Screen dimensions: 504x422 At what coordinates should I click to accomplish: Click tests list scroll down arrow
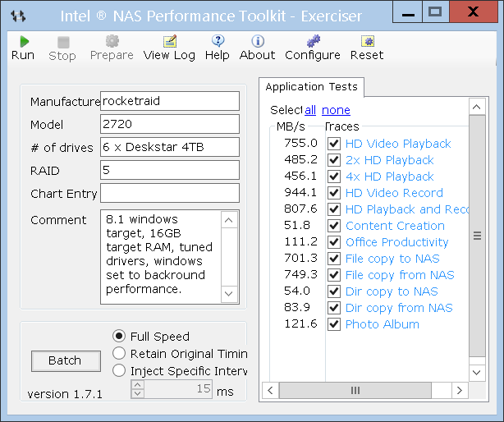tap(477, 373)
